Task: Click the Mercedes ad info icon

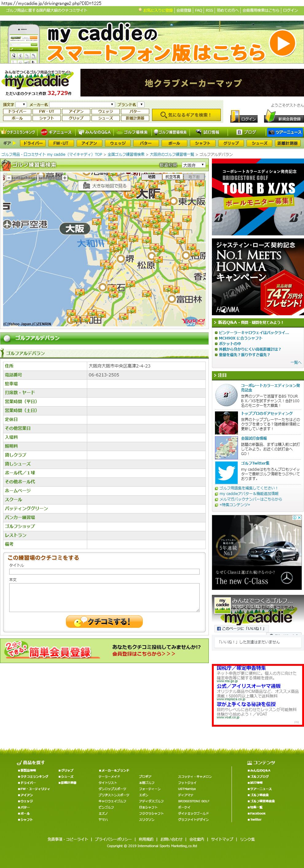Action: pyautogui.click(x=294, y=517)
